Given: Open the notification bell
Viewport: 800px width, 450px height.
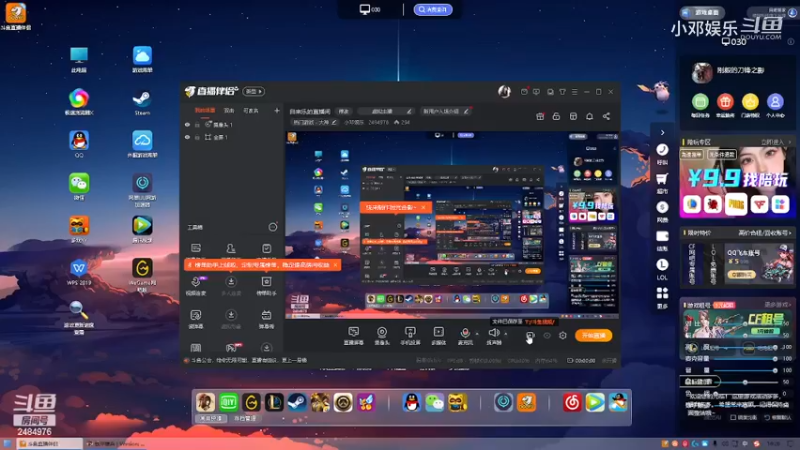Looking at the screenshot, I should click(589, 116).
